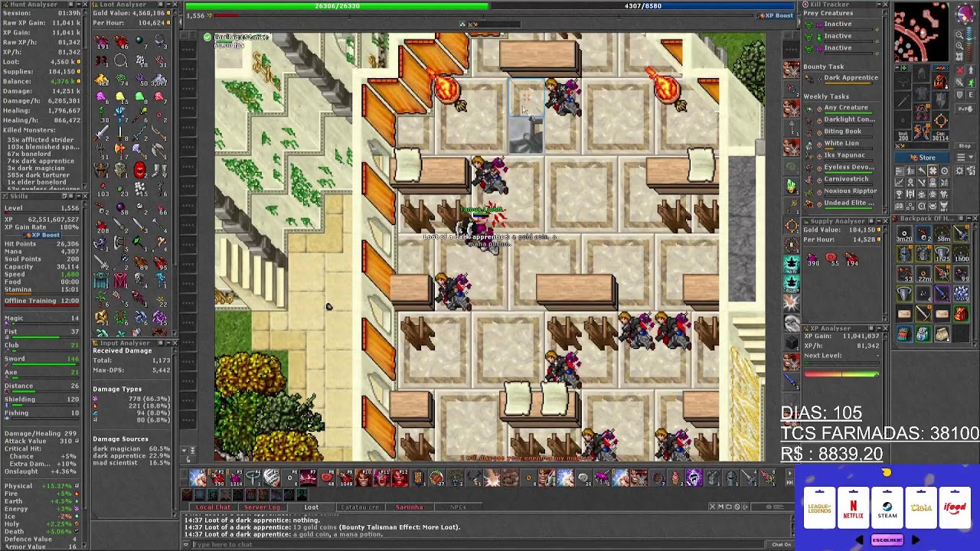Screen dimensions: 980x551
Task: Open the hamburger menu dropdown below Stop
Action: (965, 156)
